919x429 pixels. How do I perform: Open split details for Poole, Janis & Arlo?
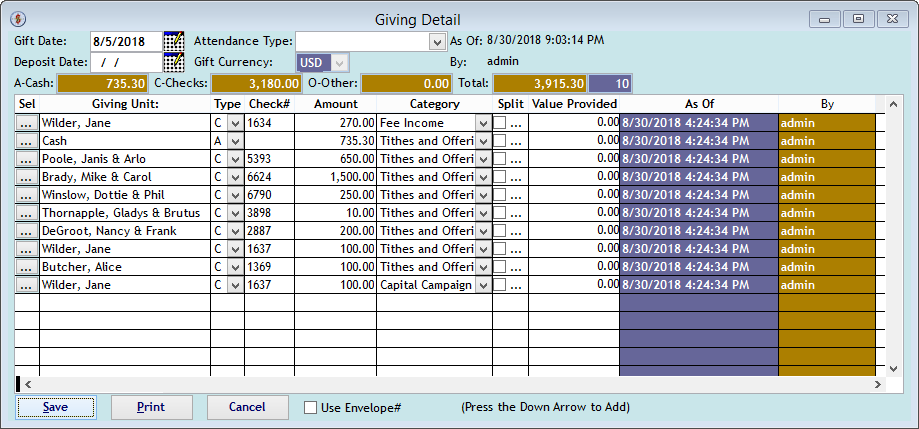(x=518, y=159)
